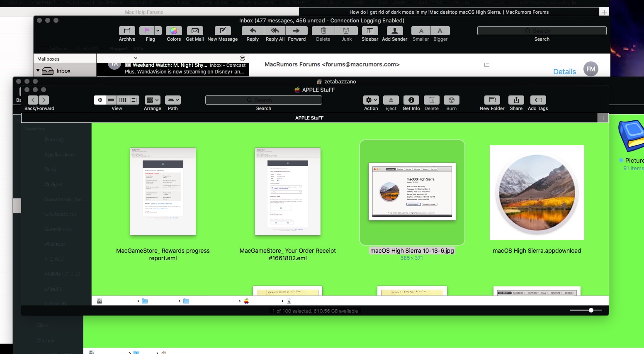Go forward in the APPLE StuFF Finder window
This screenshot has height=354, width=644.
pos(44,100)
